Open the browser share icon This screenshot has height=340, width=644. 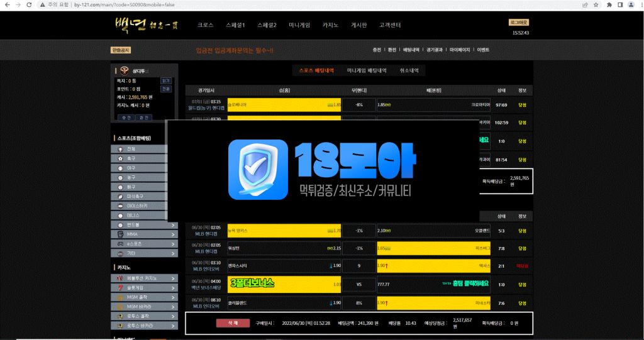click(x=585, y=5)
